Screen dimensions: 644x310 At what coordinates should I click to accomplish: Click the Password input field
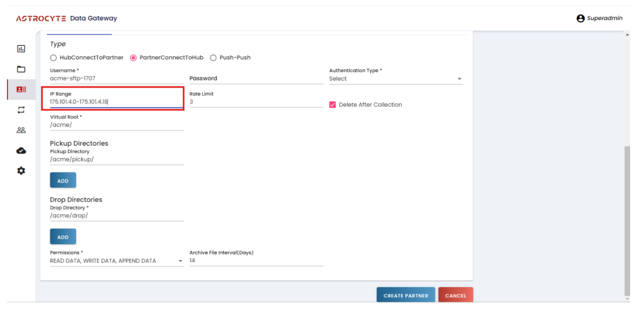(x=255, y=79)
